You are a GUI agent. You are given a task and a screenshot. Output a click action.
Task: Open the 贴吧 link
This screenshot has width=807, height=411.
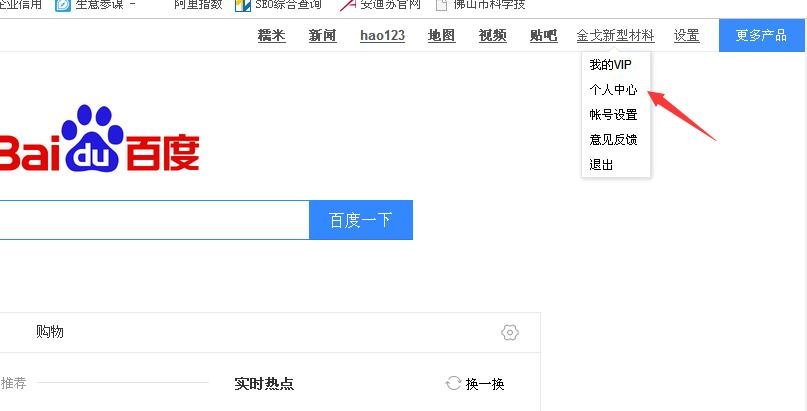coord(543,35)
